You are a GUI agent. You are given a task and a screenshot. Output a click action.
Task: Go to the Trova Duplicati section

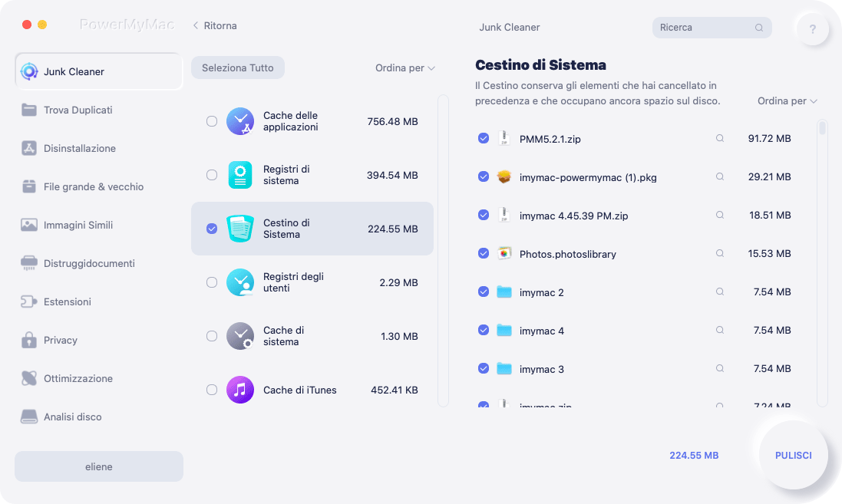click(99, 110)
